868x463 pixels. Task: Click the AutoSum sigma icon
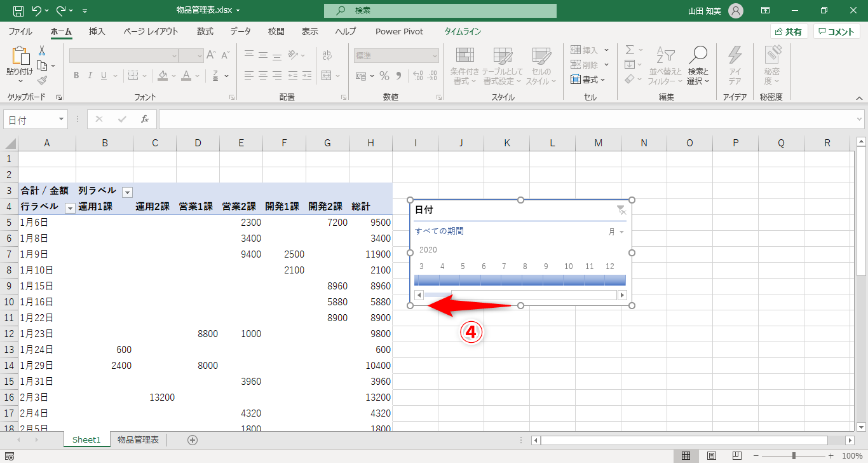click(630, 50)
